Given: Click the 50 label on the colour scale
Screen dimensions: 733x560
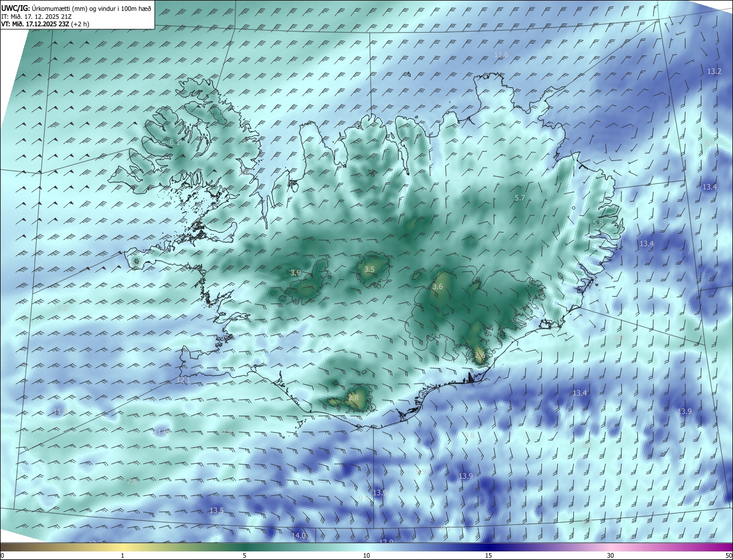Looking at the screenshot, I should [728, 555].
